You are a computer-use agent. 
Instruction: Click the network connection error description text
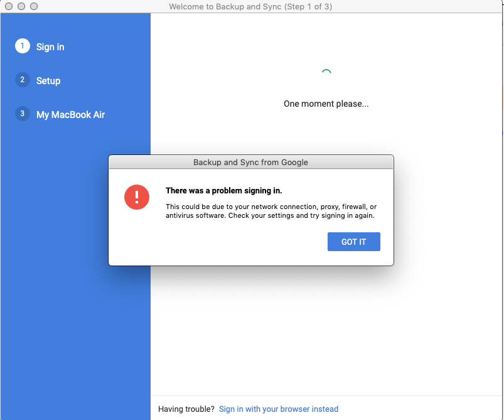271,211
